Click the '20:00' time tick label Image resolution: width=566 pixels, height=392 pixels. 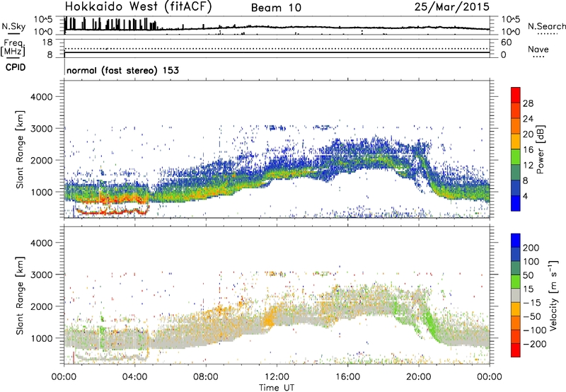click(419, 377)
